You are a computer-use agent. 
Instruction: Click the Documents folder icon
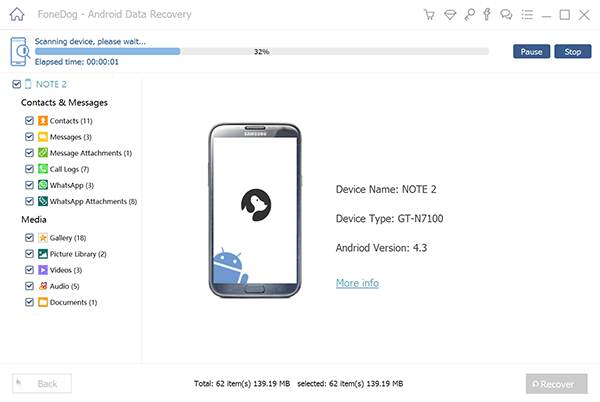43,302
